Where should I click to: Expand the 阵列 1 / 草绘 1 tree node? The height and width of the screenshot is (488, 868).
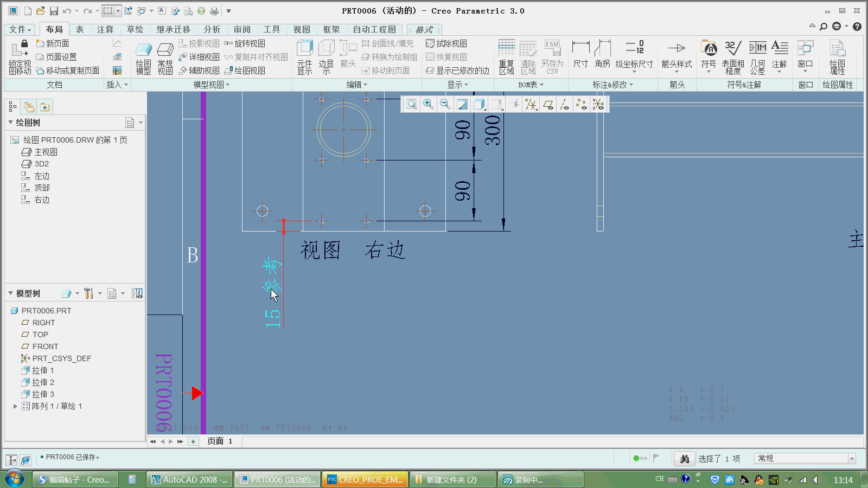15,406
